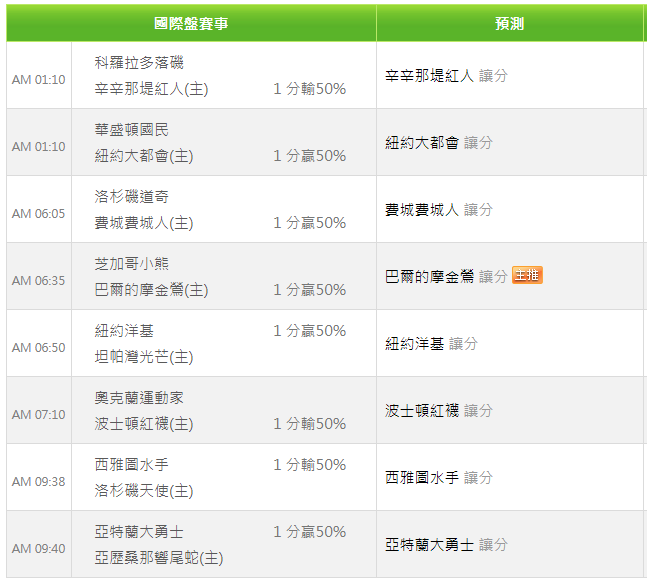
Task: Open prediction 西雅圖水手 讓分
Action: (439, 477)
